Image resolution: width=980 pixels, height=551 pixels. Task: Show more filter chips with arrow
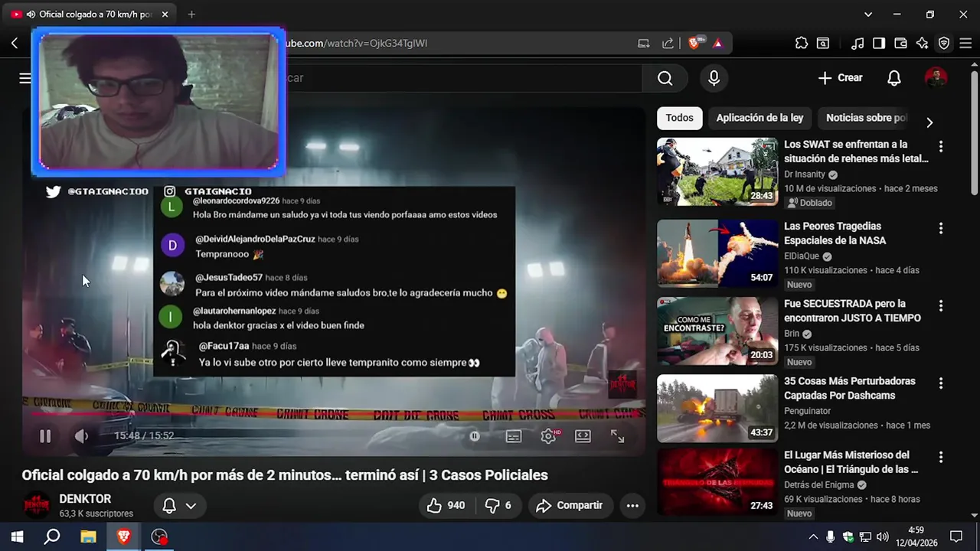pyautogui.click(x=929, y=122)
